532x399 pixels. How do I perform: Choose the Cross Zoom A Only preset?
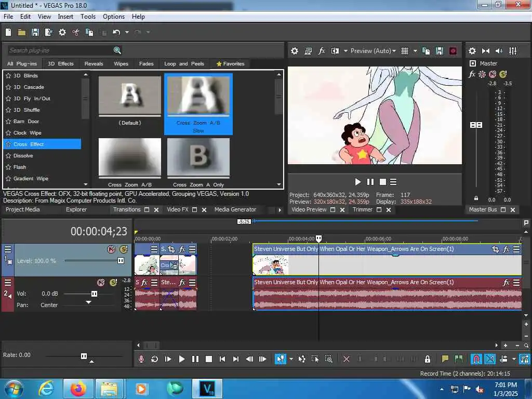(x=198, y=157)
